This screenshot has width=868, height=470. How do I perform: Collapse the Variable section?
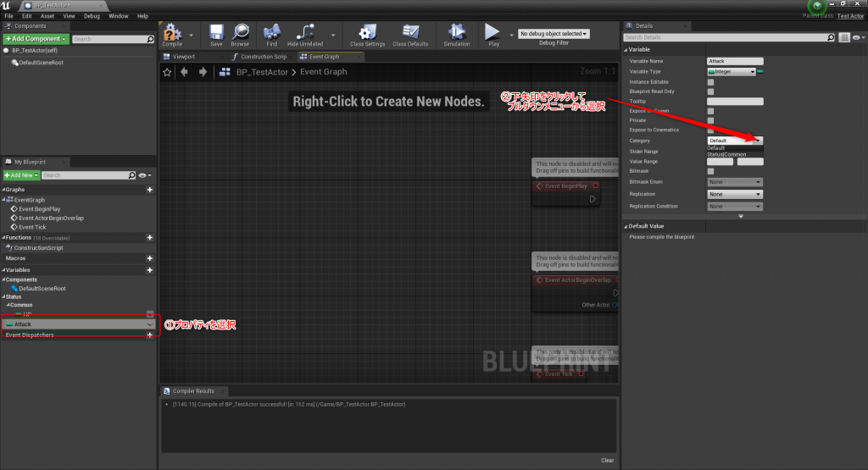(x=626, y=50)
